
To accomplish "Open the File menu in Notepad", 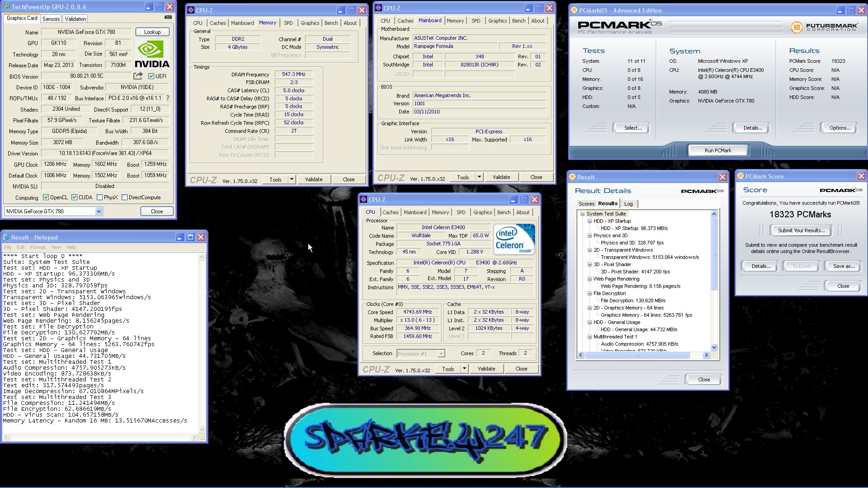I will click(x=8, y=247).
